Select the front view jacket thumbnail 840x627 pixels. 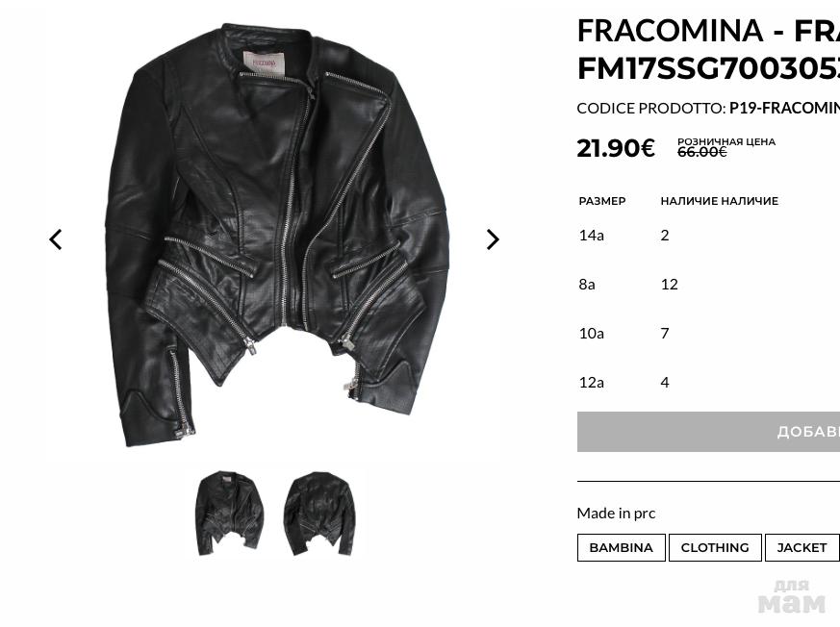click(229, 514)
